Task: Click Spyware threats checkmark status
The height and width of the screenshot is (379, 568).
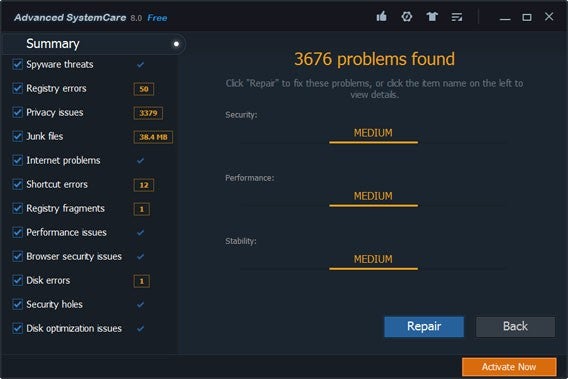Action: [x=141, y=65]
